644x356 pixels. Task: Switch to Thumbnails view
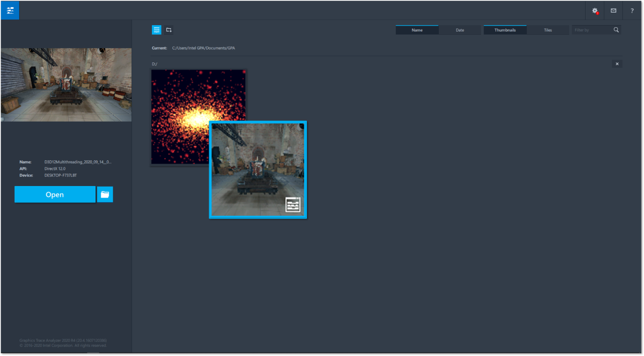[505, 30]
